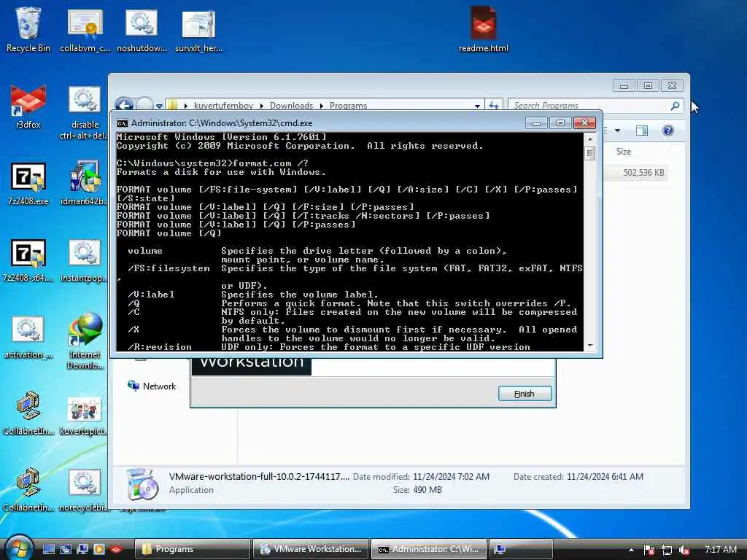Click Finish in the VMware installer
This screenshot has width=747, height=560.
(x=525, y=394)
